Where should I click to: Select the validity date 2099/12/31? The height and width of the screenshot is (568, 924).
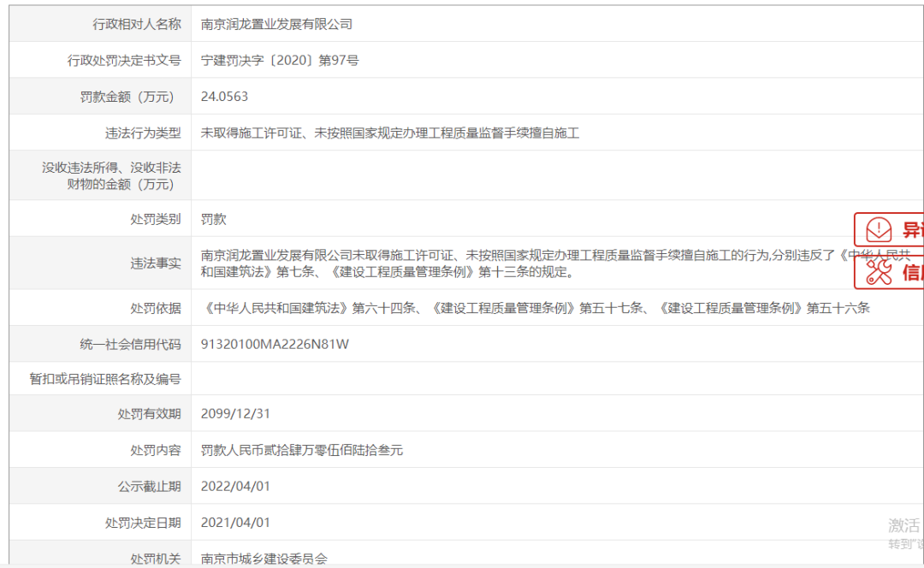click(235, 414)
